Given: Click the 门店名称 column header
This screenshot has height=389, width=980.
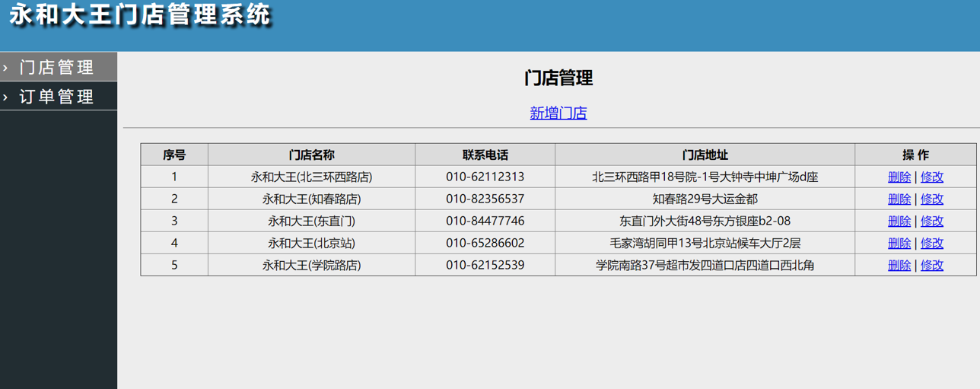Looking at the screenshot, I should point(311,155).
